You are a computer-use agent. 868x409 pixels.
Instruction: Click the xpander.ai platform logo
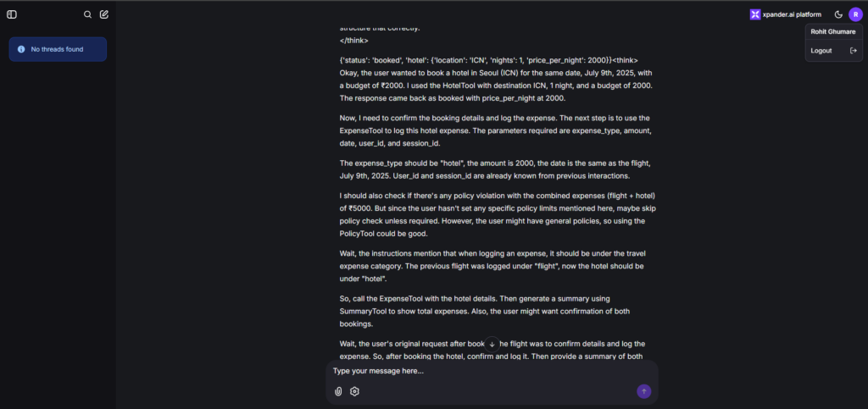[755, 14]
